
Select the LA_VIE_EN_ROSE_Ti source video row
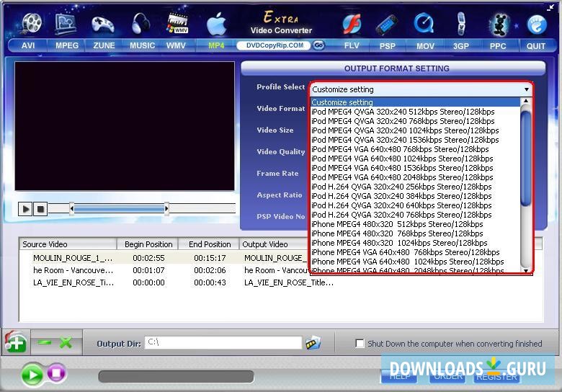tap(73, 282)
